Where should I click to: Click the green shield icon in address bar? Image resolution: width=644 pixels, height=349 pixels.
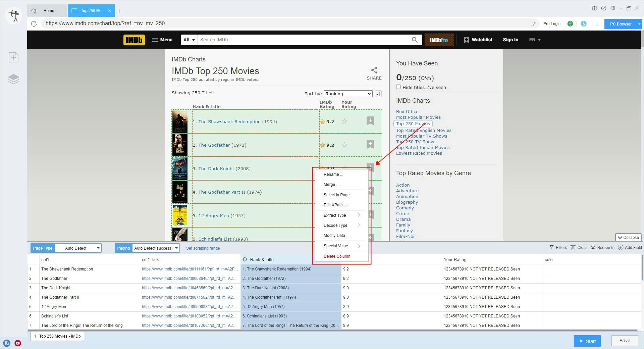pyautogui.click(x=570, y=24)
